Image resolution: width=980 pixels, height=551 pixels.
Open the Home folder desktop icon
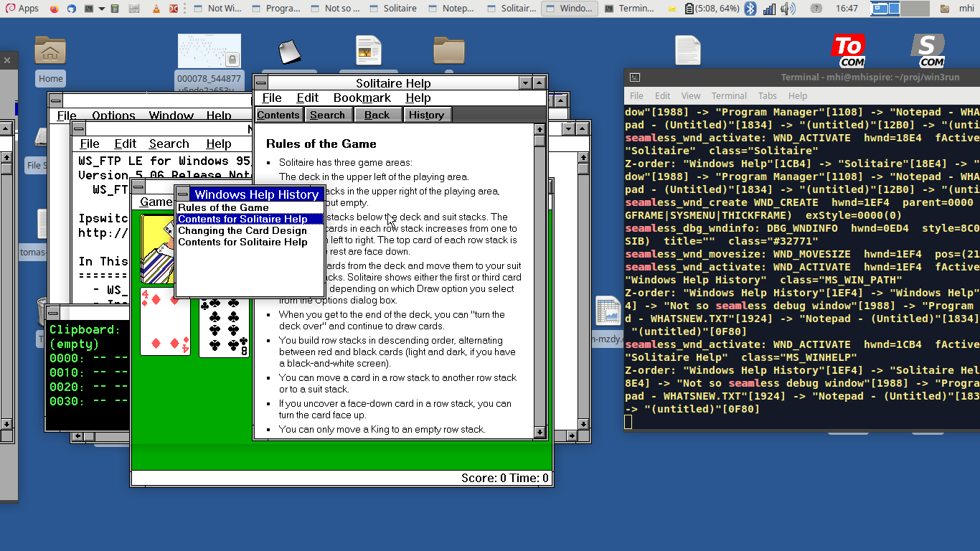tap(50, 52)
